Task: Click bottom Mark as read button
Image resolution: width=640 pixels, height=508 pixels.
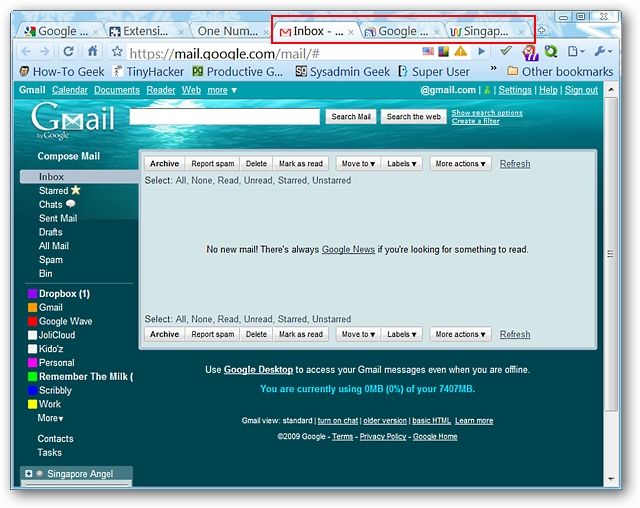Action: tap(301, 334)
